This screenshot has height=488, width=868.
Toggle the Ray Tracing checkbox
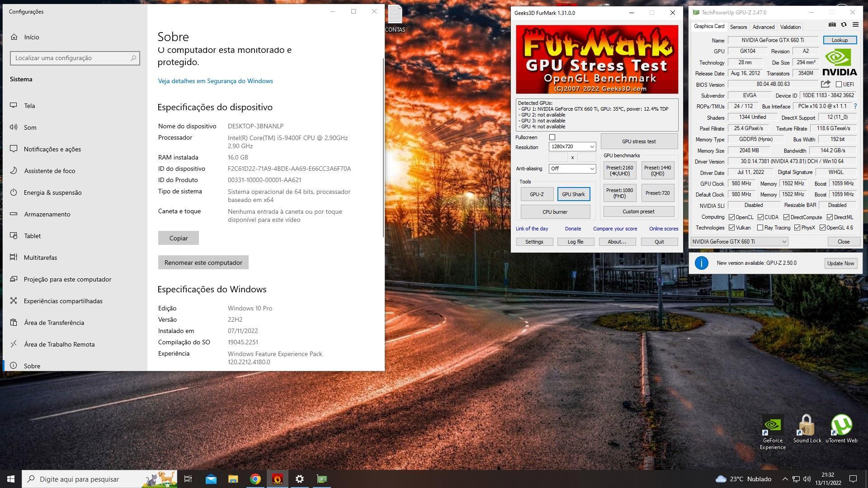point(760,228)
